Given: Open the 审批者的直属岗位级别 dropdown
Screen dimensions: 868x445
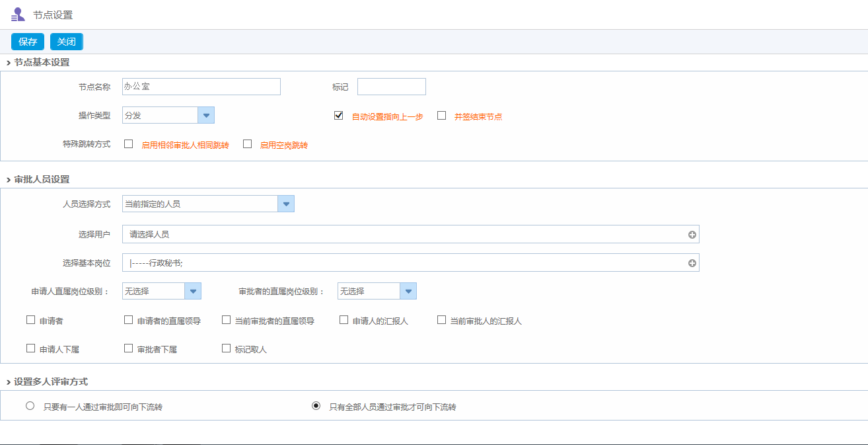Looking at the screenshot, I should [x=408, y=290].
